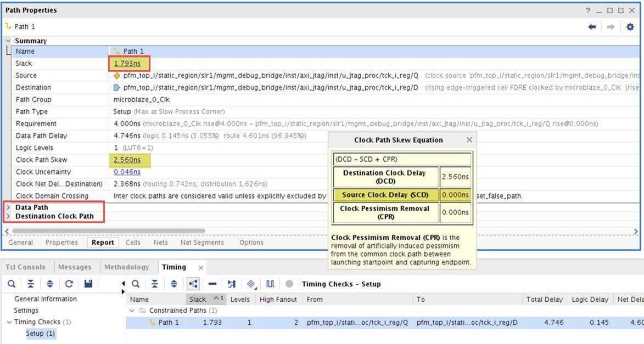
Task: Select Settings in timing tree
Action: (26, 311)
